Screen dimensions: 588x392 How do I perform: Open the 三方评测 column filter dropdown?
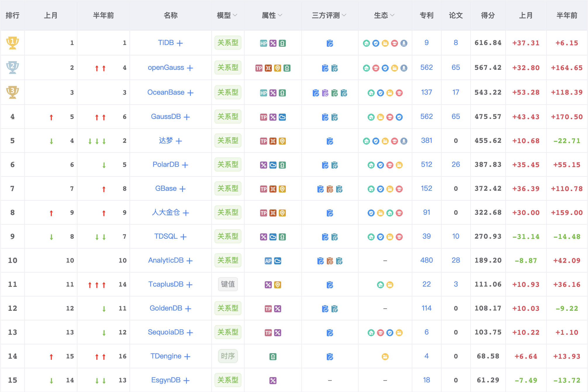click(x=344, y=15)
